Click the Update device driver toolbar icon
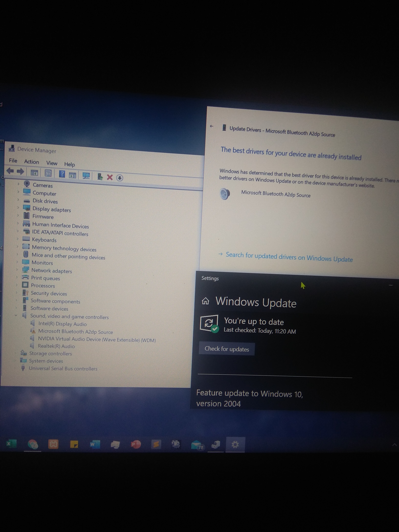Viewport: 399px width, 532px height. coord(100,177)
